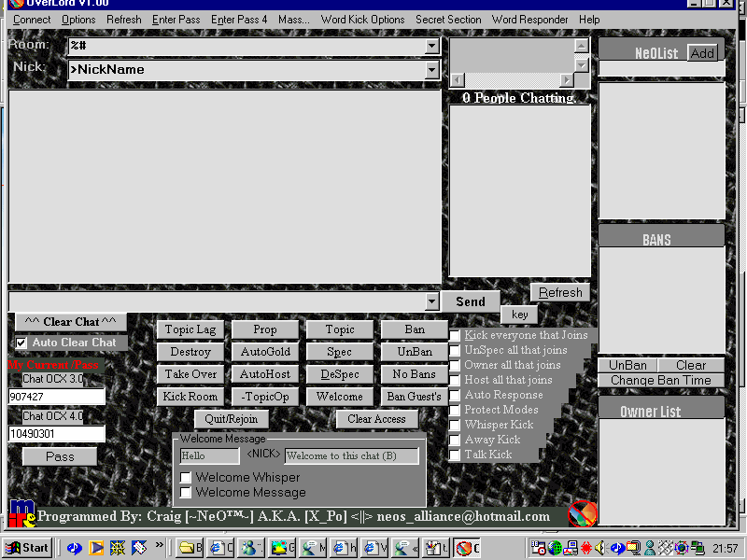This screenshot has height=560, width=747.
Task: Open the media player icon in Quick Launch
Action: tap(96, 548)
